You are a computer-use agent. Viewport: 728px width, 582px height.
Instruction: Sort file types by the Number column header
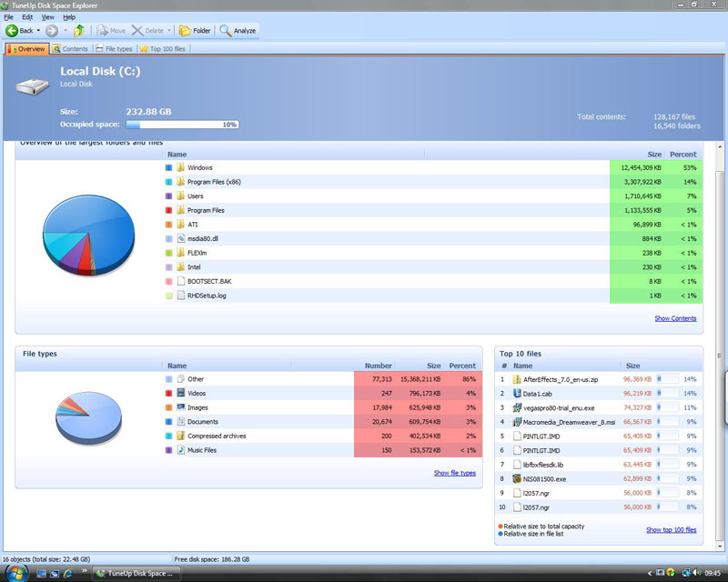[x=378, y=366]
